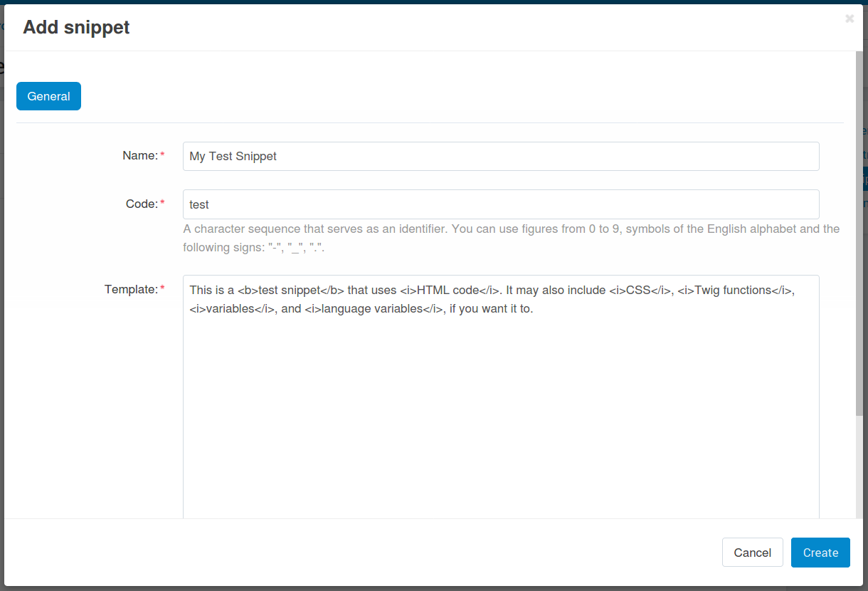Viewport: 868px width, 591px height.
Task: Click the dialog's vertical scrollbar thumb
Action: 859,234
